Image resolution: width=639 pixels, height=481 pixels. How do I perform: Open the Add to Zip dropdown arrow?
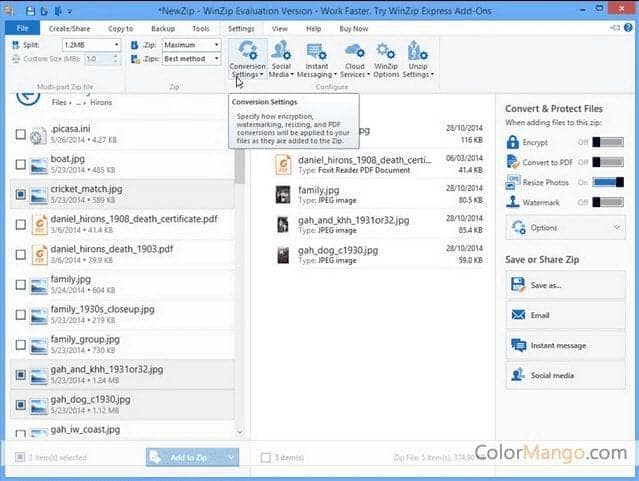(x=231, y=457)
